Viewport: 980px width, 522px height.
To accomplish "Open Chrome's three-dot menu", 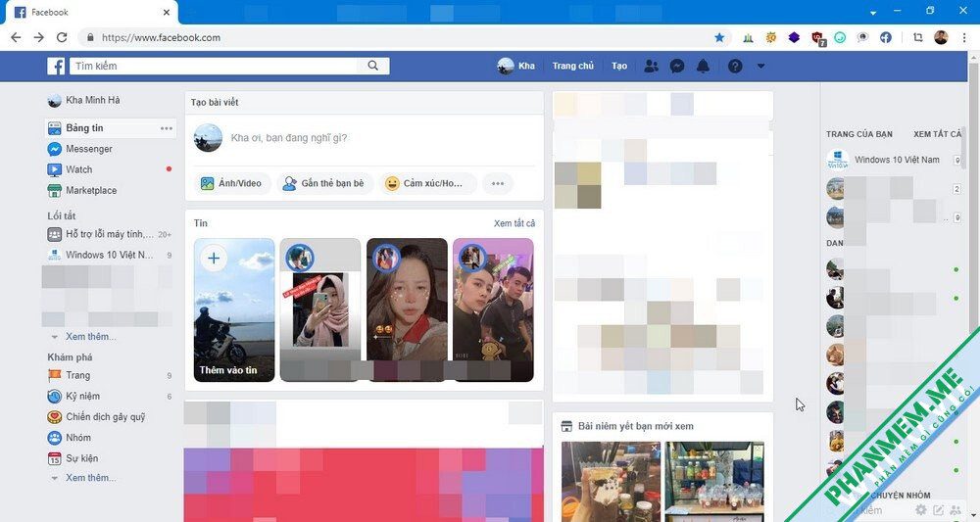I will 964,37.
